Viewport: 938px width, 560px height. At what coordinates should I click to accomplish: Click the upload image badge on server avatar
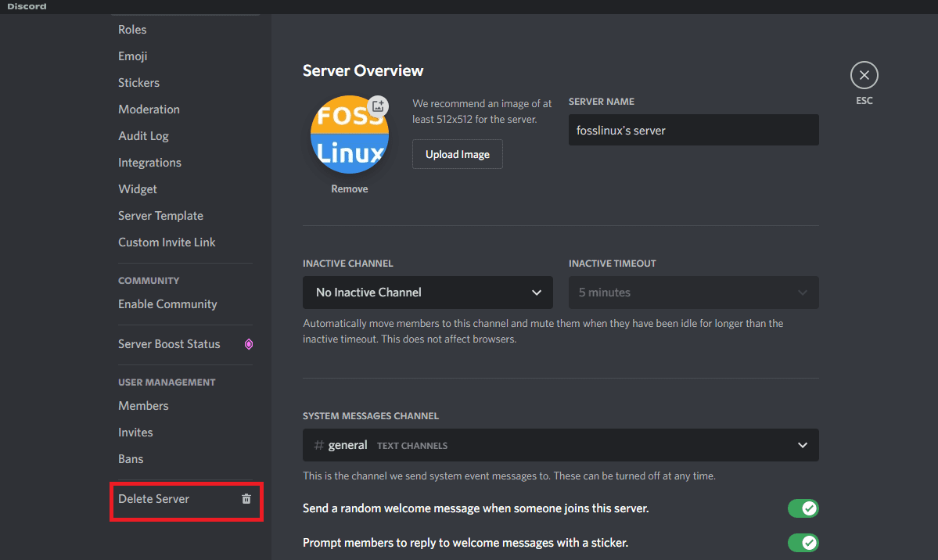(378, 106)
